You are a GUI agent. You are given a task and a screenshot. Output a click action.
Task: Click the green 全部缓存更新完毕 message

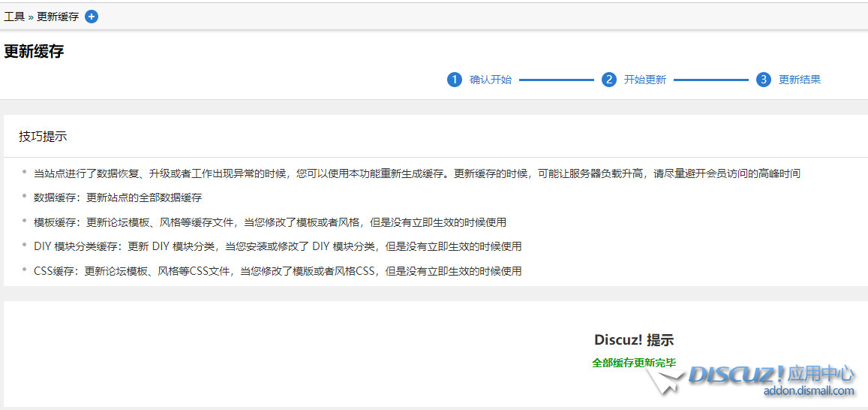[634, 363]
